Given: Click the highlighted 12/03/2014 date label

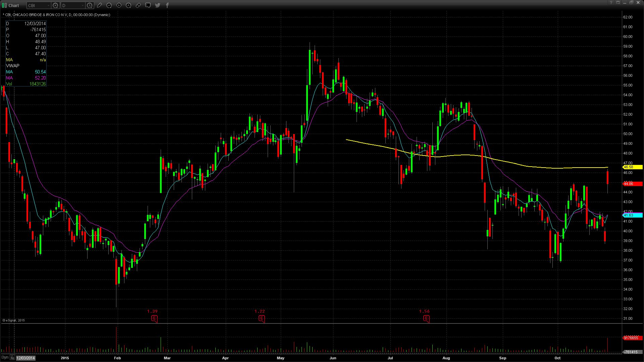Looking at the screenshot, I should click(x=26, y=358).
